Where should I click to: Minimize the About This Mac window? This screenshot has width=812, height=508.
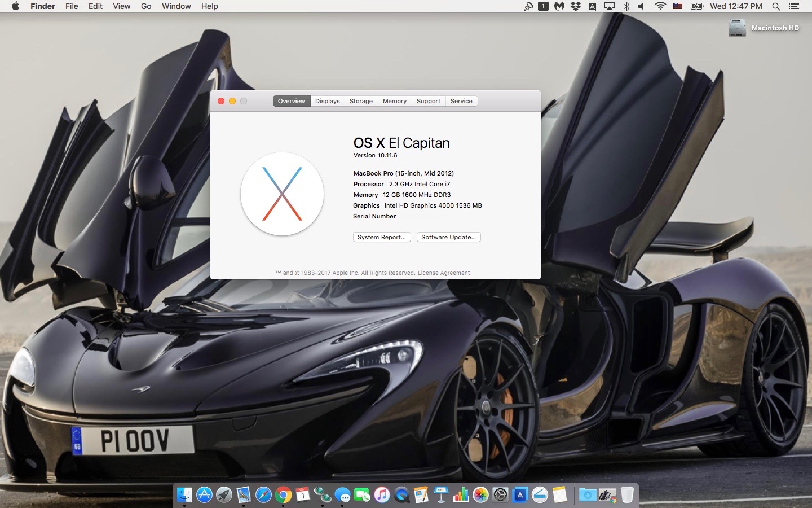[x=232, y=101]
